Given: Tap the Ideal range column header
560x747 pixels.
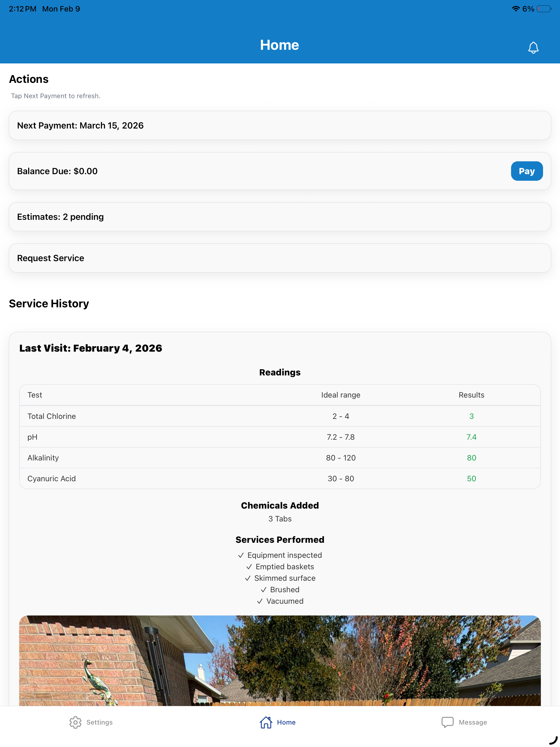Looking at the screenshot, I should click(x=341, y=395).
